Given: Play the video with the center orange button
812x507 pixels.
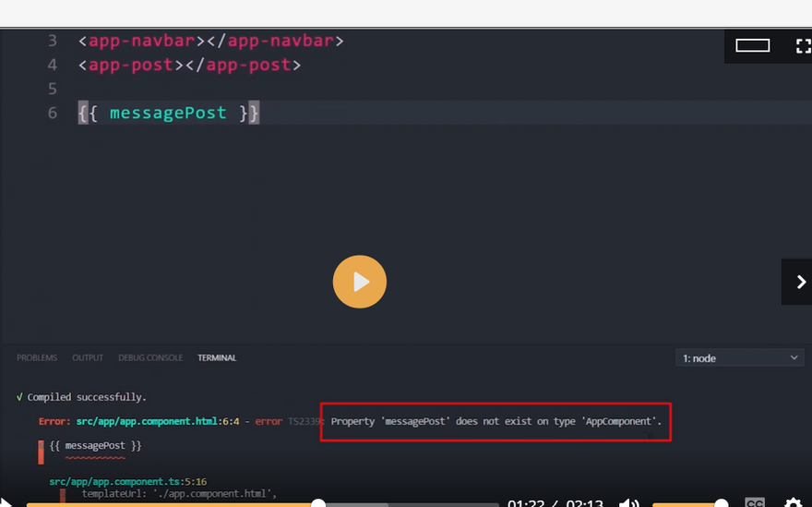Looking at the screenshot, I should tap(359, 282).
